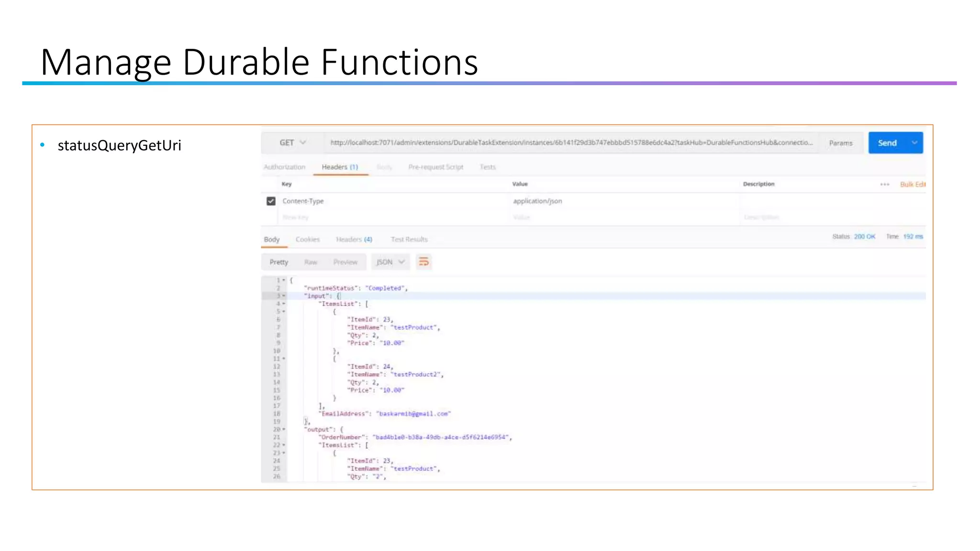The image size is (980, 551).
Task: Uncheck the Content-Type header checkbox
Action: pyautogui.click(x=271, y=201)
